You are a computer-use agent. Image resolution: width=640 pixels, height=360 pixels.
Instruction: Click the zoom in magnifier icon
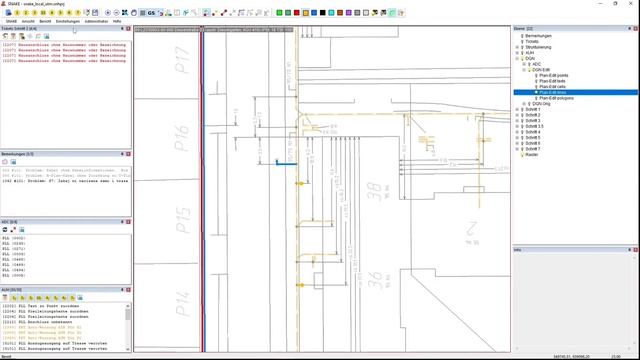point(108,13)
